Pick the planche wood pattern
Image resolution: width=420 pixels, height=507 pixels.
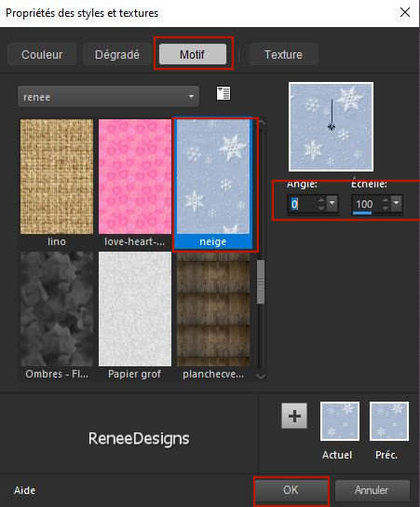click(213, 309)
